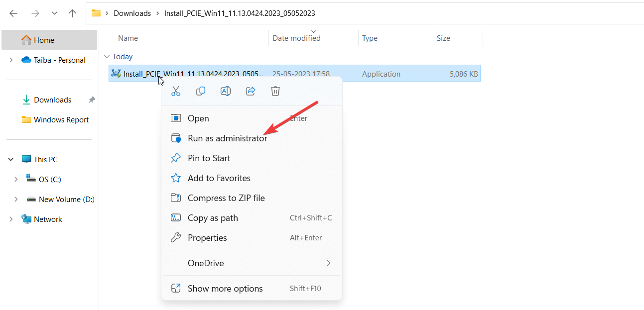Screen dimensions: 644x310
Task: Open Properties from context menu
Action: [x=252, y=238]
